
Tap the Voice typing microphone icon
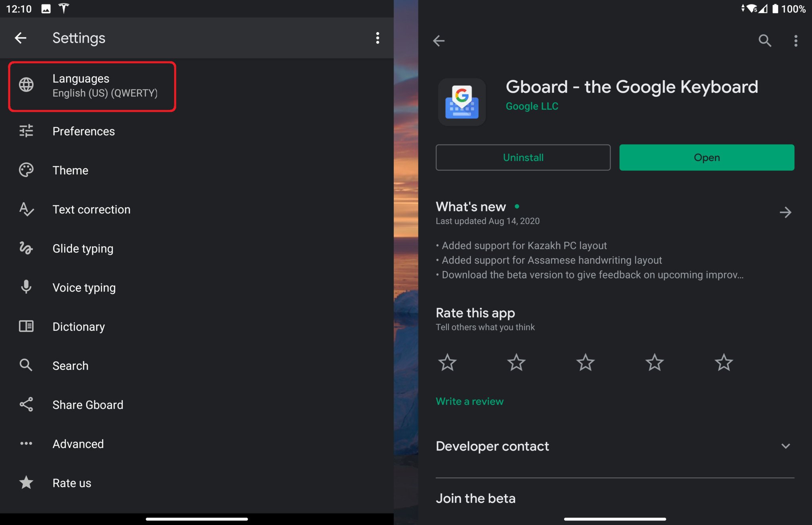[26, 287]
